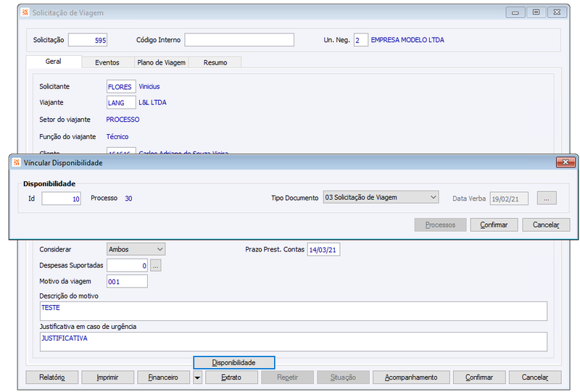
Task: Click Cancelar in Víncular Disponibilidade dialog
Action: click(546, 225)
